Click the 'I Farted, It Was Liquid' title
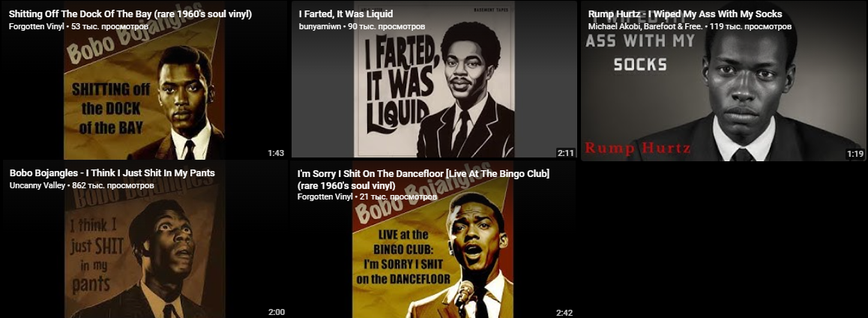 [346, 14]
